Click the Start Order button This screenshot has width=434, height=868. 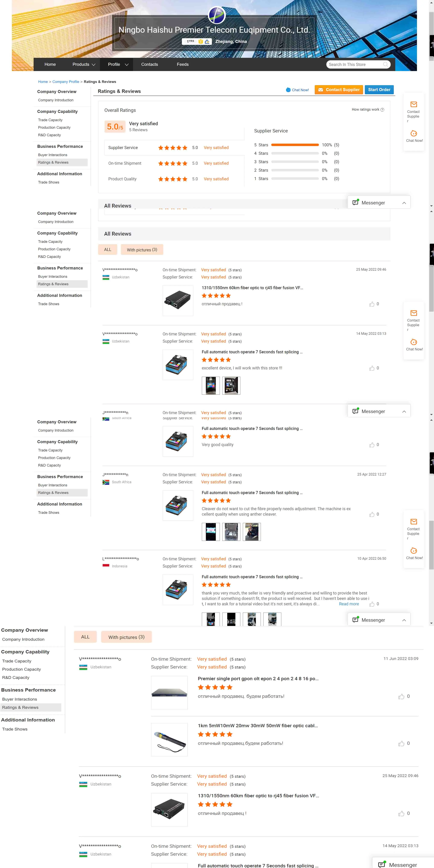[379, 90]
